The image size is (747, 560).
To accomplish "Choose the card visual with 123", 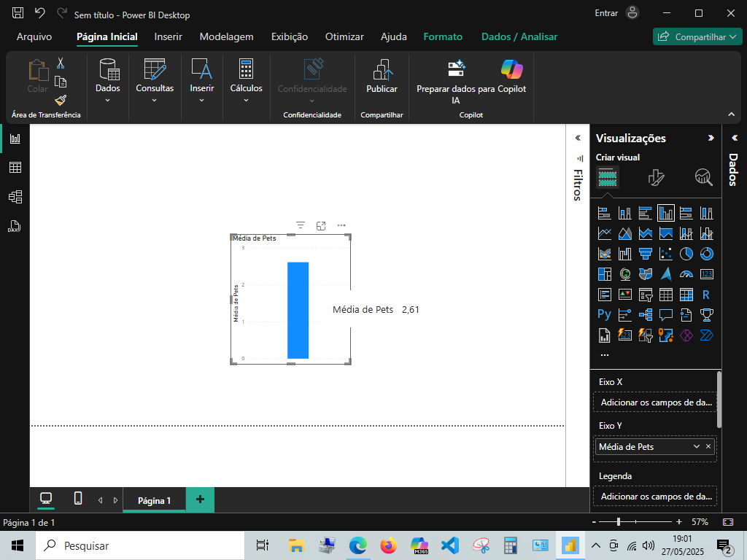I will (x=706, y=274).
